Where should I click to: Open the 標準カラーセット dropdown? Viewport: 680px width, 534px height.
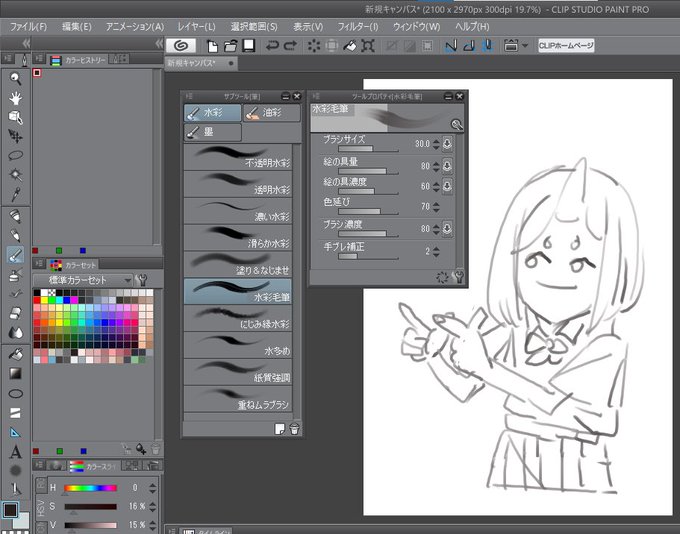click(x=83, y=280)
